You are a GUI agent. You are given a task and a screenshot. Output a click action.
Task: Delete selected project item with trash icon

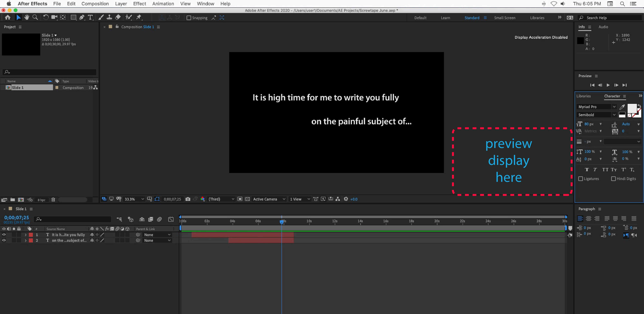tap(53, 200)
